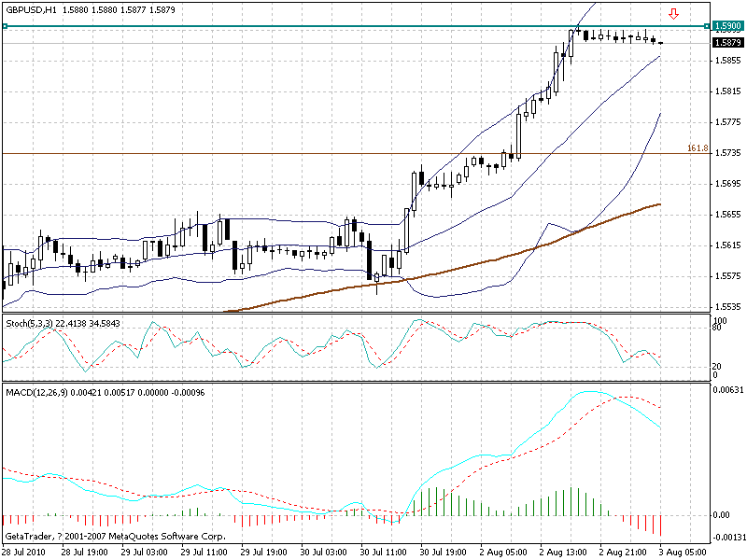Click the current price tag 1.5879
Screen dimensions: 747x560
[x=728, y=43]
